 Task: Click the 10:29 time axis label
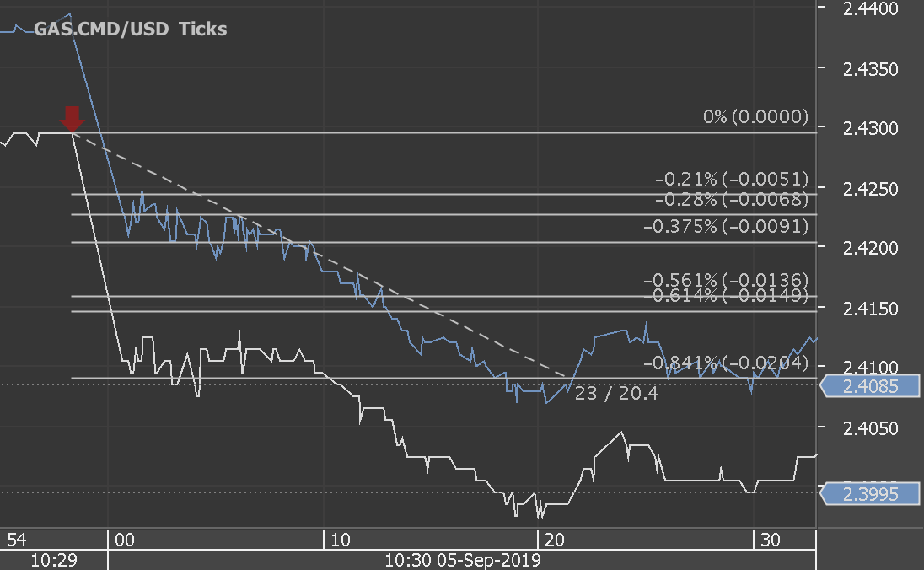(54, 560)
